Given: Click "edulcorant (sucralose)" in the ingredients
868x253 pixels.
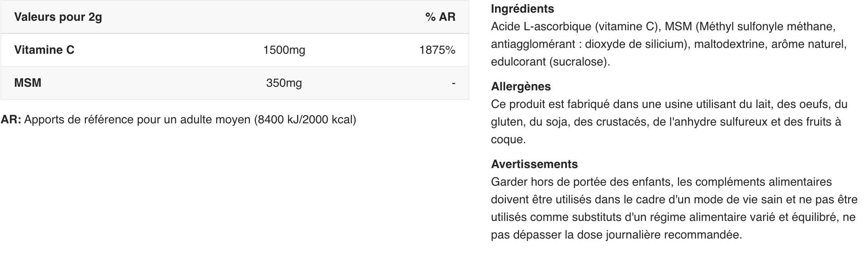Looking at the screenshot, I should click(550, 61).
